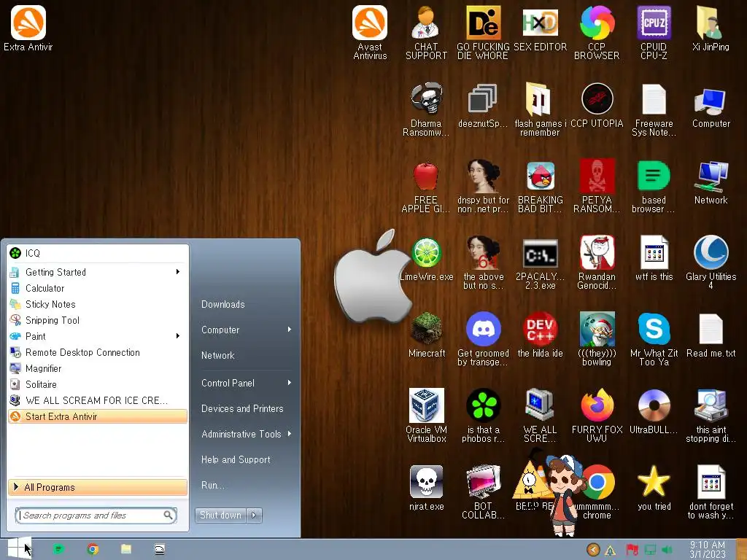Viewport: 747px width, 560px height.
Task: Select WE ALL SCREAM FOR ICE CRE... entry
Action: coord(98,400)
